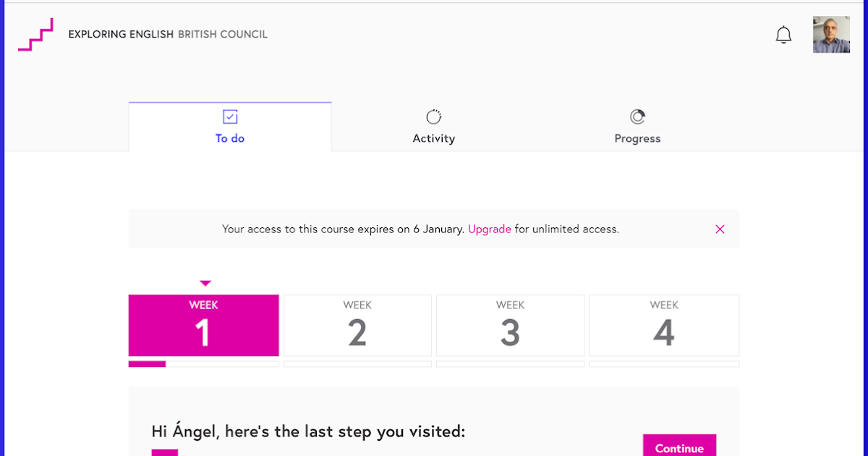Switch to the Activity tab label
Screen dimensions: 868x456
433,138
